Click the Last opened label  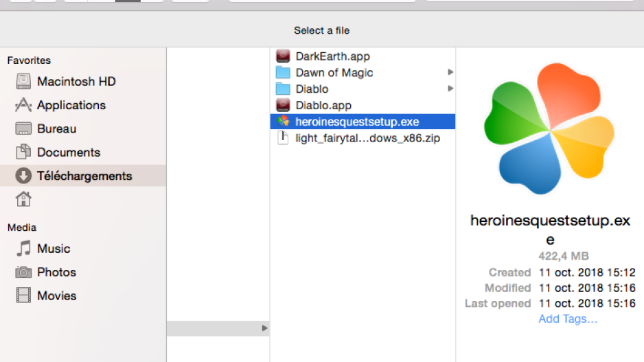tap(497, 303)
